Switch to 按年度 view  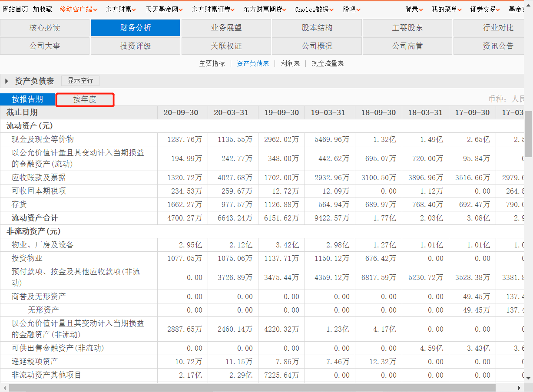point(85,99)
